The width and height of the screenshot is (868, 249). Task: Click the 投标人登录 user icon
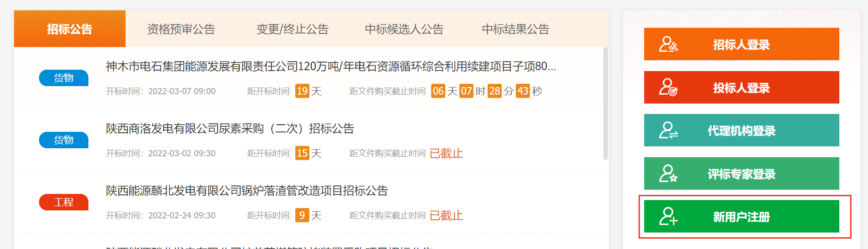[x=668, y=88]
